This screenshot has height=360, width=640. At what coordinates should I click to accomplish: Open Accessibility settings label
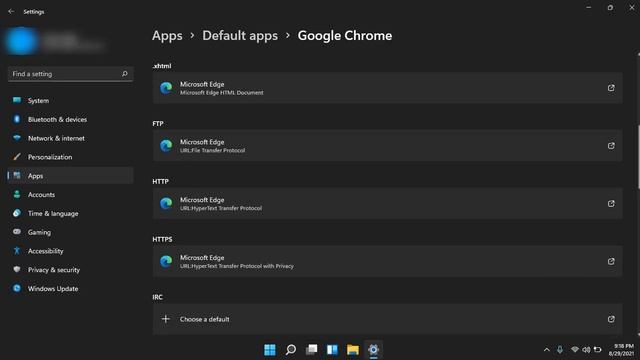pos(45,251)
